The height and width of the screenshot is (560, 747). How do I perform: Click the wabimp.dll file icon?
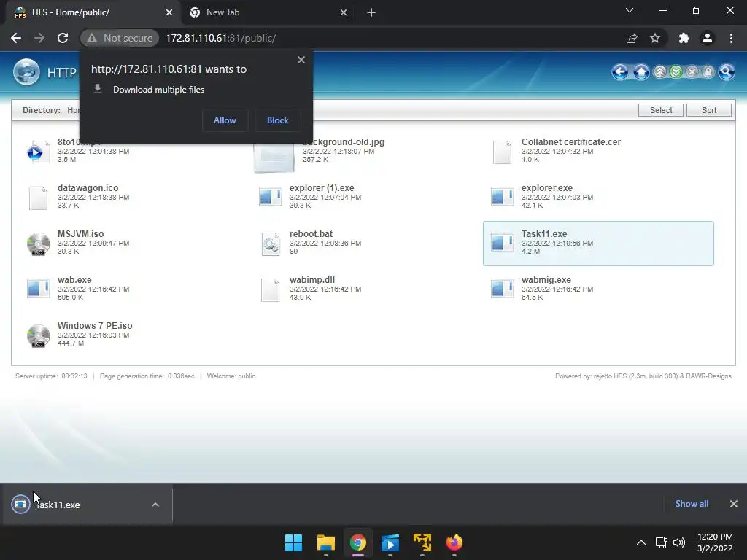pos(271,289)
